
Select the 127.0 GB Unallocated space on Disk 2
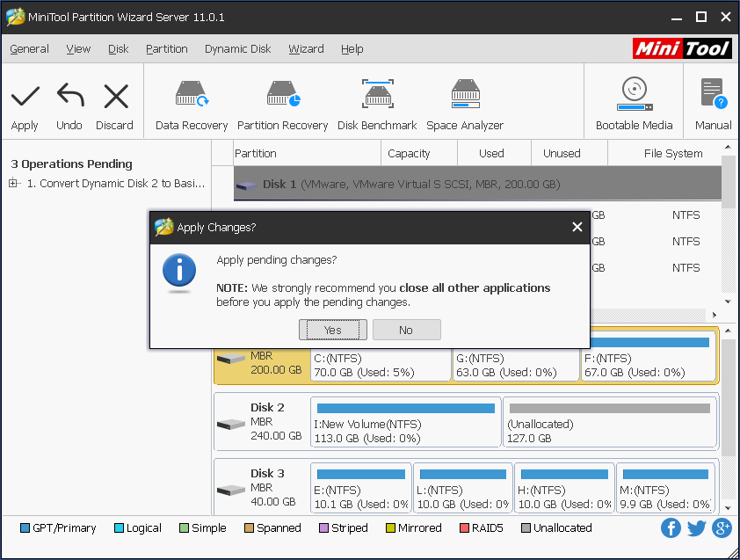pyautogui.click(x=610, y=422)
